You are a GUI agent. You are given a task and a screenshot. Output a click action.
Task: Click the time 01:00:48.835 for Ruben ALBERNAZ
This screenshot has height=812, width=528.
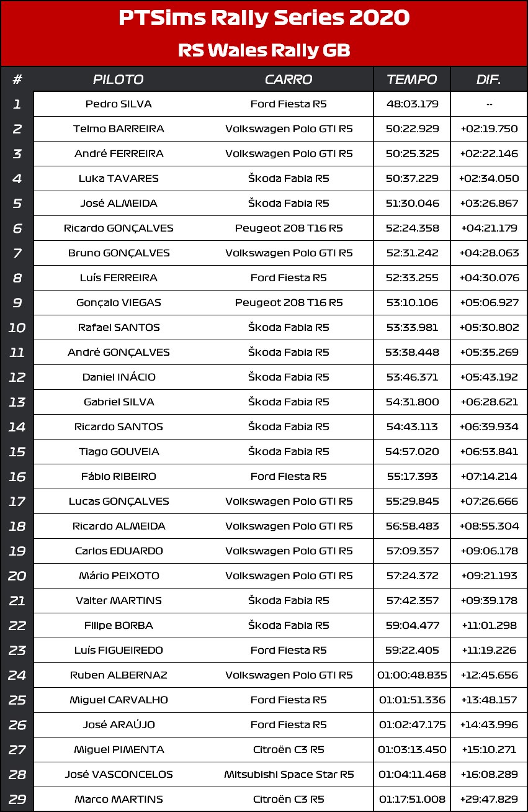(x=412, y=675)
